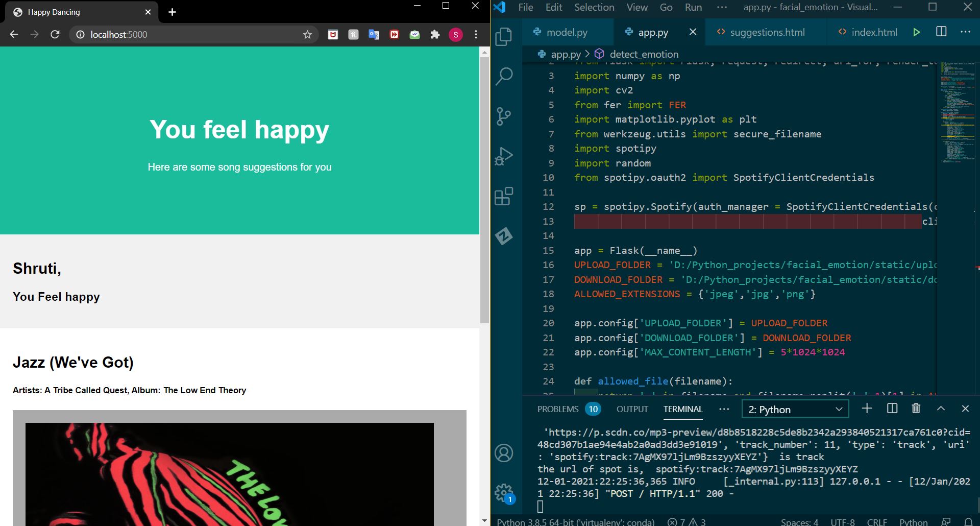Viewport: 980px width, 526px height.
Task: Expand the hidden VS Code menu items
Action: [x=722, y=7]
